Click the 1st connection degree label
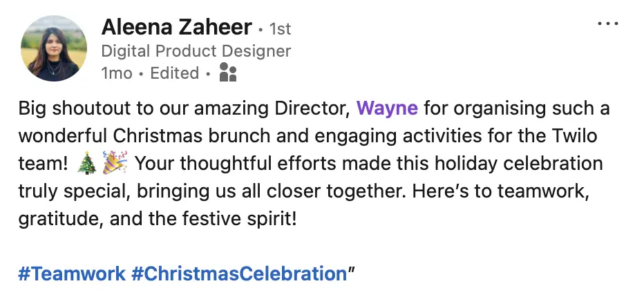644x297 pixels. [x=279, y=29]
